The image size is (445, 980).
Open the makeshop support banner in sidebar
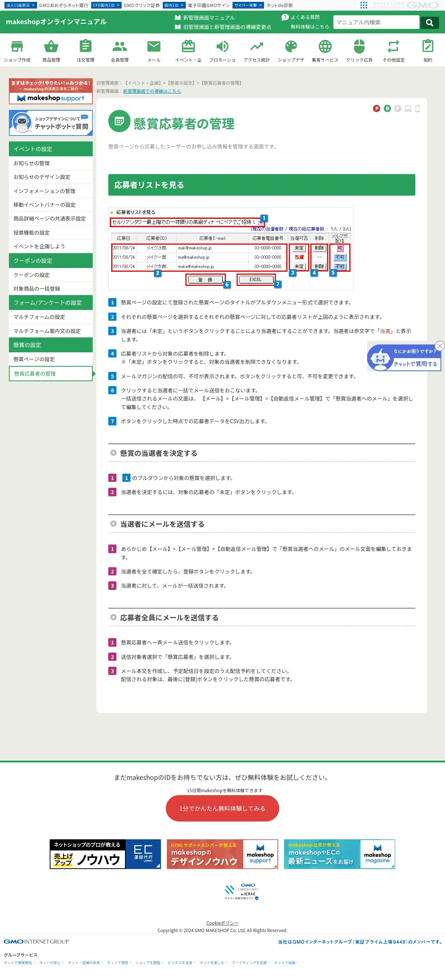(x=51, y=91)
